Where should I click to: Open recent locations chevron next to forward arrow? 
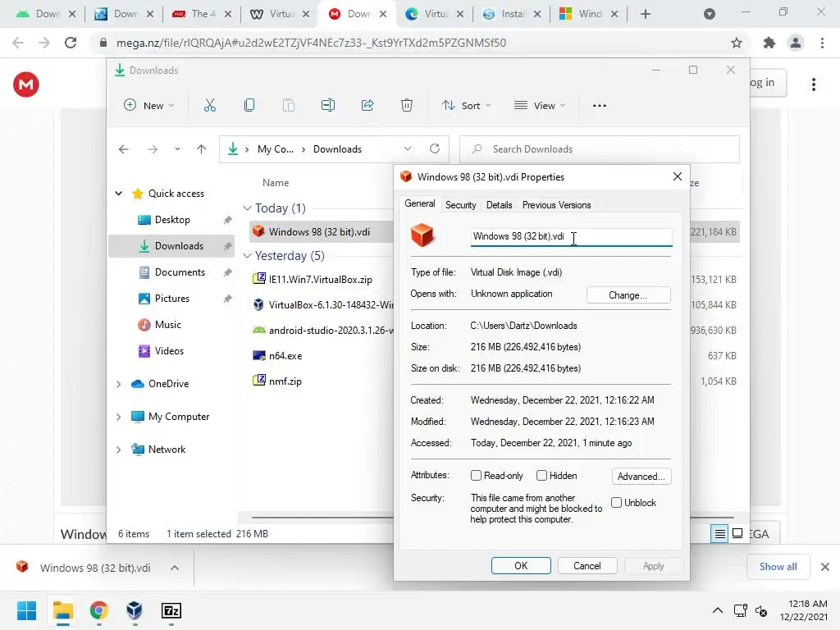(x=177, y=149)
